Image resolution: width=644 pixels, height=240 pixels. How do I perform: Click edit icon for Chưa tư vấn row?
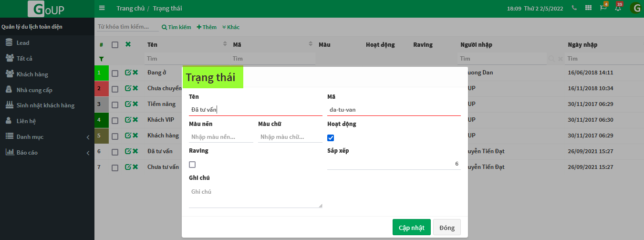click(x=127, y=167)
